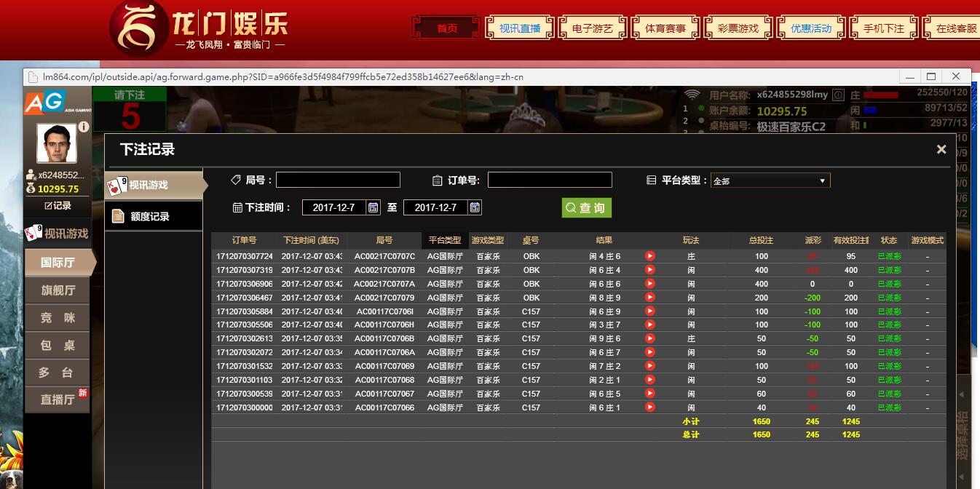This screenshot has height=489, width=980.
Task: Click the info icon next to username x624855298lmy
Action: tap(838, 95)
